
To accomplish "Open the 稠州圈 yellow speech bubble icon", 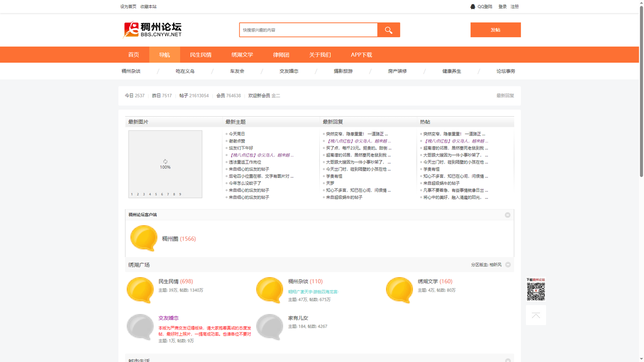I will click(144, 238).
